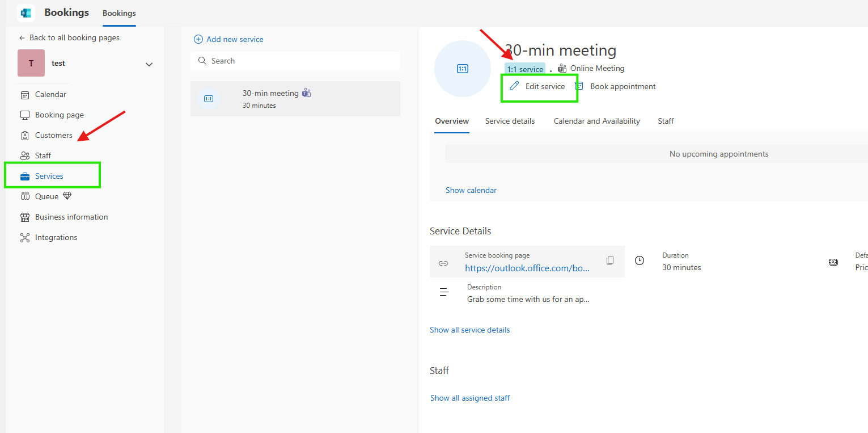Click the Edit service button

click(537, 86)
